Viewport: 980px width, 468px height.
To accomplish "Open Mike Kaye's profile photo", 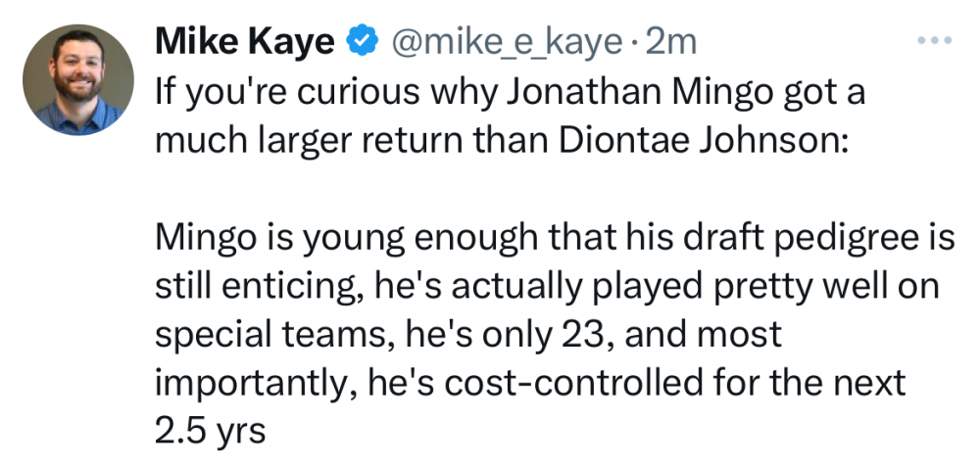I will pos(77,80).
